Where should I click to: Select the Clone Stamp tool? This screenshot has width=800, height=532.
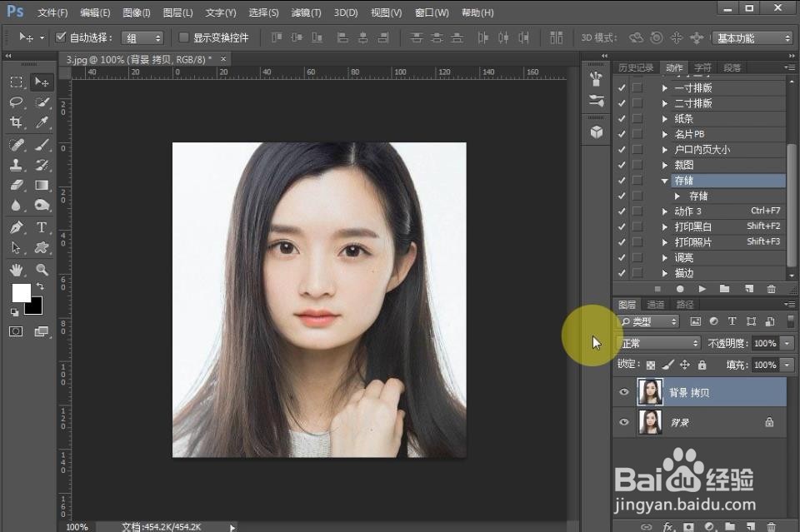click(17, 165)
